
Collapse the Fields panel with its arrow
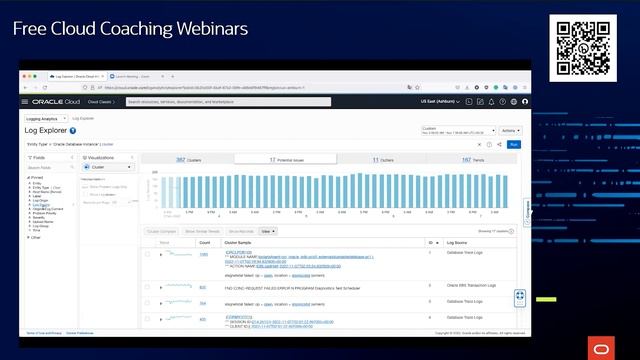(x=72, y=158)
